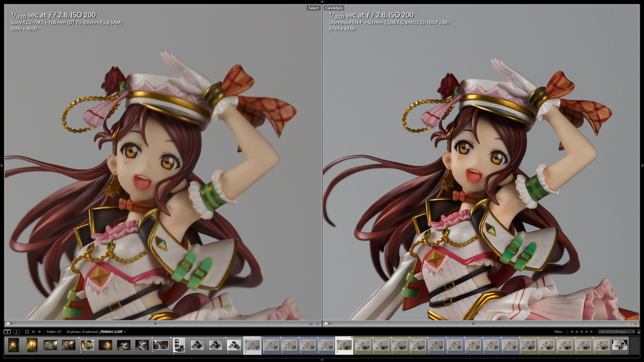Screen dimensions: 644x362
Task: Click the 'Filter :' label
Action: pyautogui.click(x=559, y=332)
